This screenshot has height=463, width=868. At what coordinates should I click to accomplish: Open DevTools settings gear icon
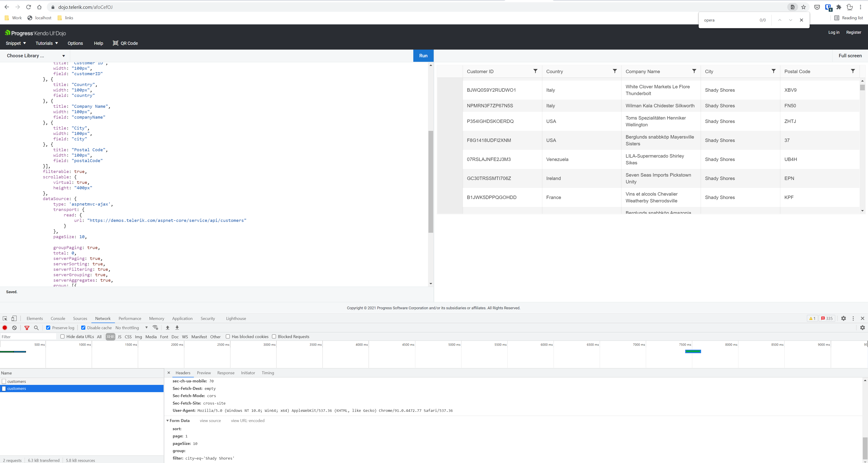(843, 318)
